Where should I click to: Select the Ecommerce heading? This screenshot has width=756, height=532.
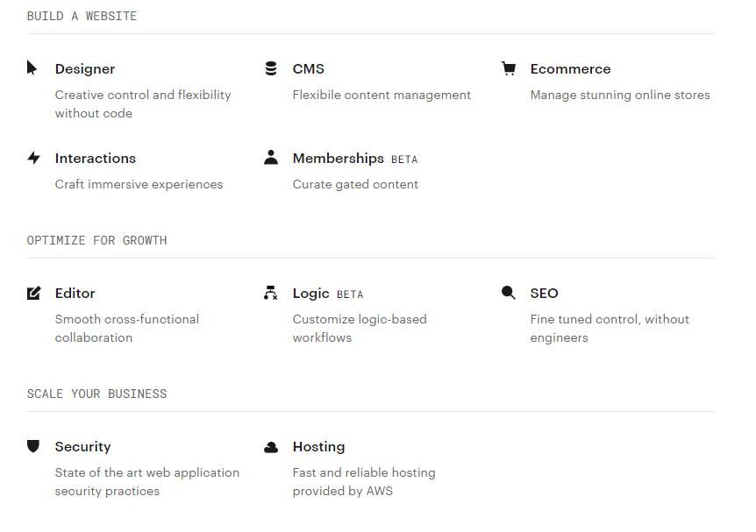pos(570,69)
